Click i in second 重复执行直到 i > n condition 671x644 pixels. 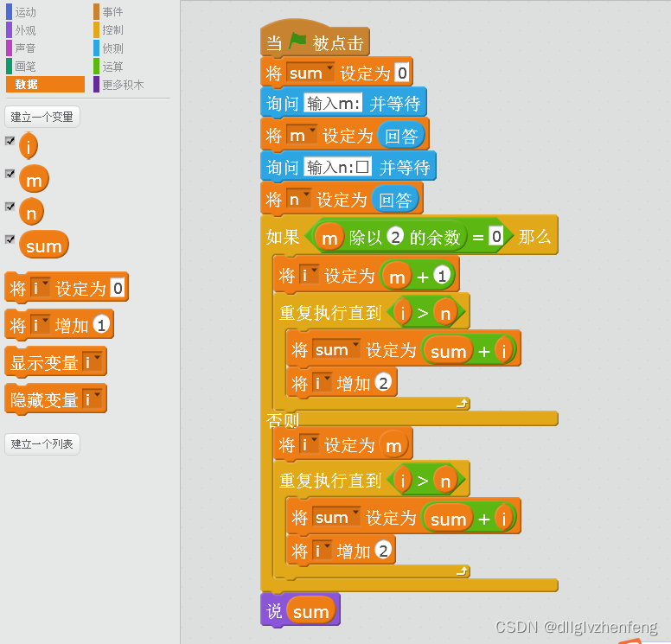(403, 481)
